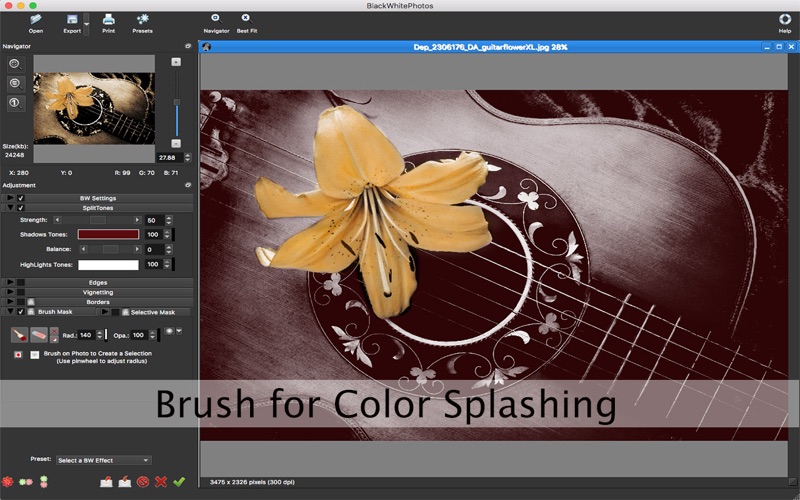
Task: Toggle the red dot mask overlay icon
Action: (18, 355)
